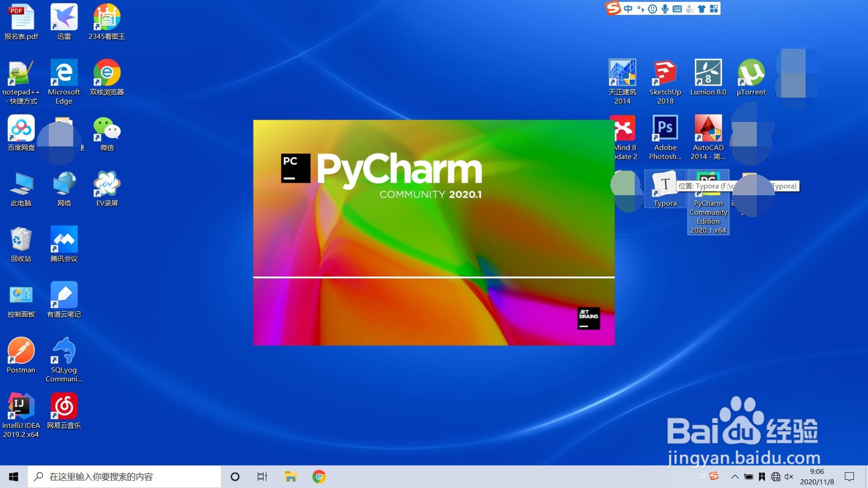Click the JetBrains logo on splash
This screenshot has height=488, width=868.
coord(589,318)
